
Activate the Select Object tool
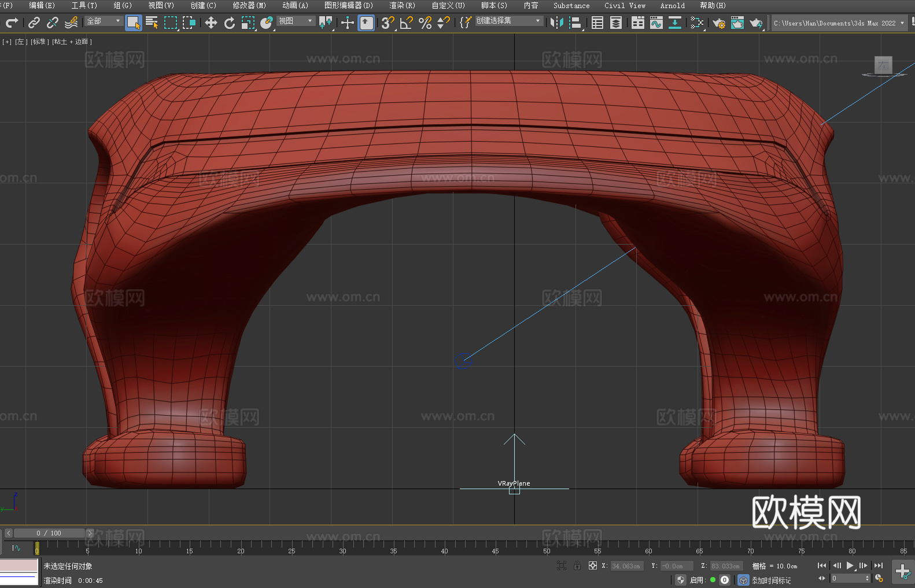[134, 23]
